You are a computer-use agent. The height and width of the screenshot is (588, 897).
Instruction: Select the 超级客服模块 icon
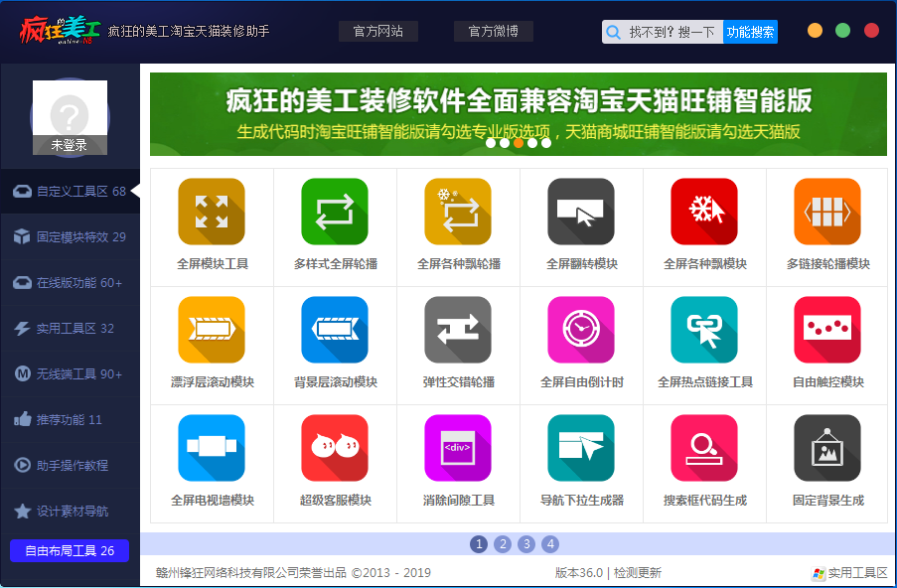(335, 448)
